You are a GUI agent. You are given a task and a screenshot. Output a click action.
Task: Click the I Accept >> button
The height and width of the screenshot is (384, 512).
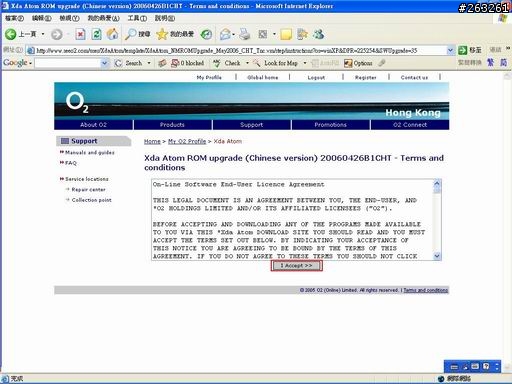296,266
